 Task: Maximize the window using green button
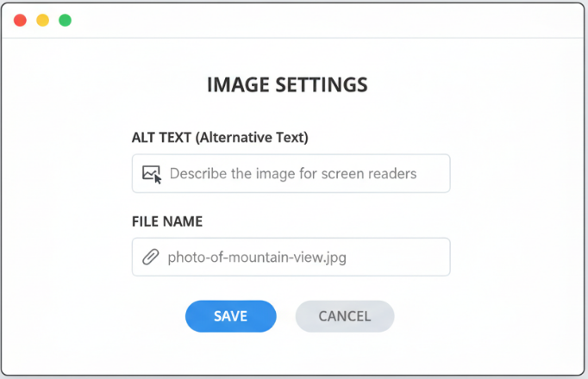pyautogui.click(x=65, y=20)
